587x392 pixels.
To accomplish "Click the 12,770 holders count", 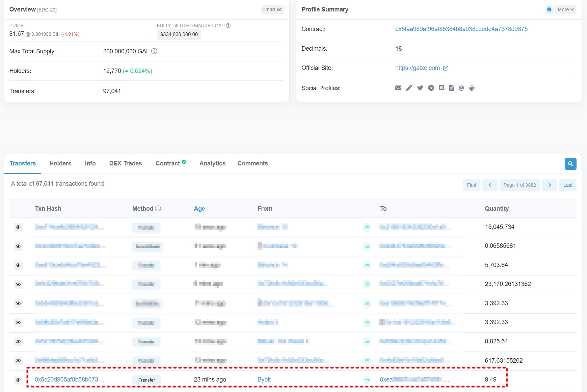I will pyautogui.click(x=112, y=71).
